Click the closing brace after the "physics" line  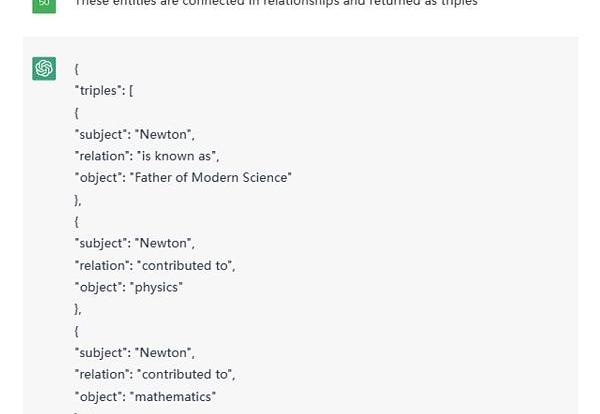coord(78,310)
